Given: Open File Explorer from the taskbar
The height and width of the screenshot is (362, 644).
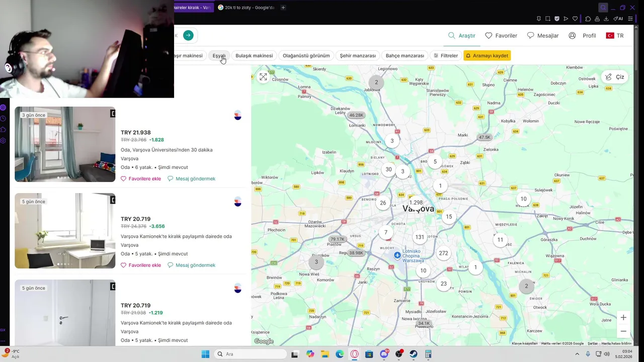Looking at the screenshot, I should pos(325,354).
